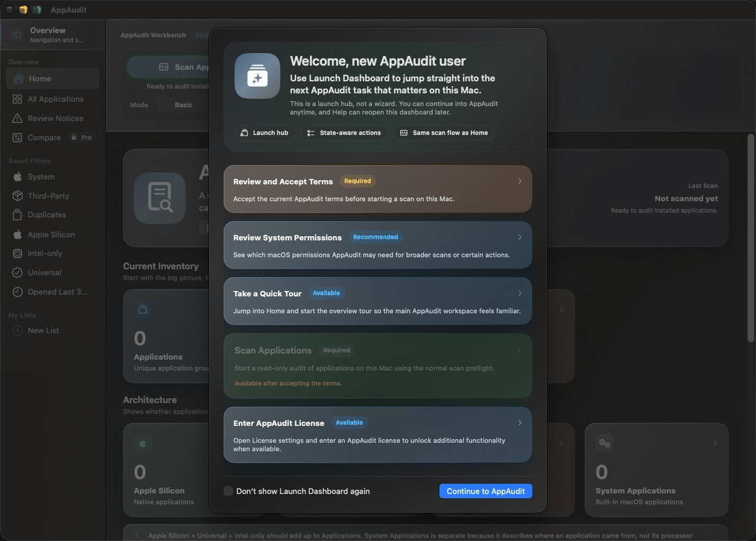Click the Apple Silicon card icon
The height and width of the screenshot is (541, 756).
click(x=143, y=443)
